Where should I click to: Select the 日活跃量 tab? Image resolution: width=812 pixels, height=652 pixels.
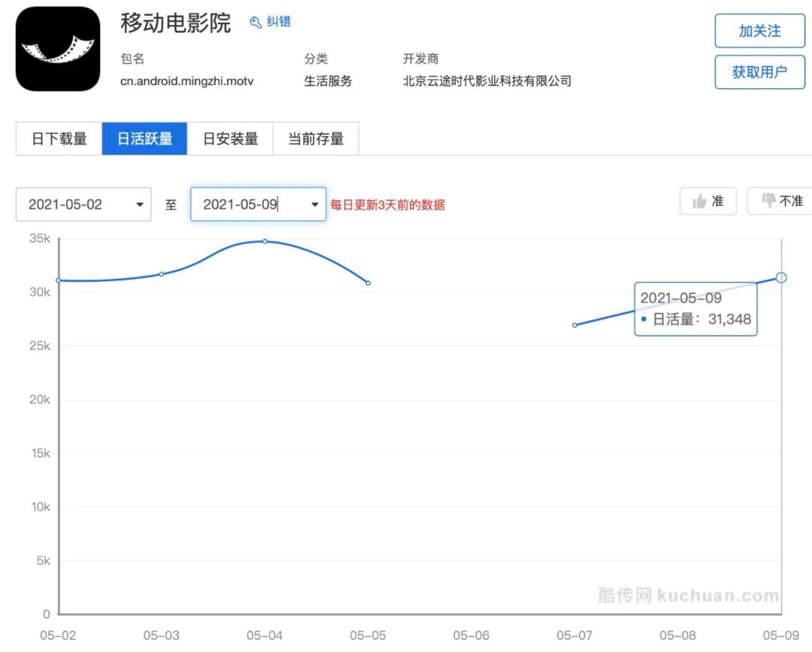[144, 139]
